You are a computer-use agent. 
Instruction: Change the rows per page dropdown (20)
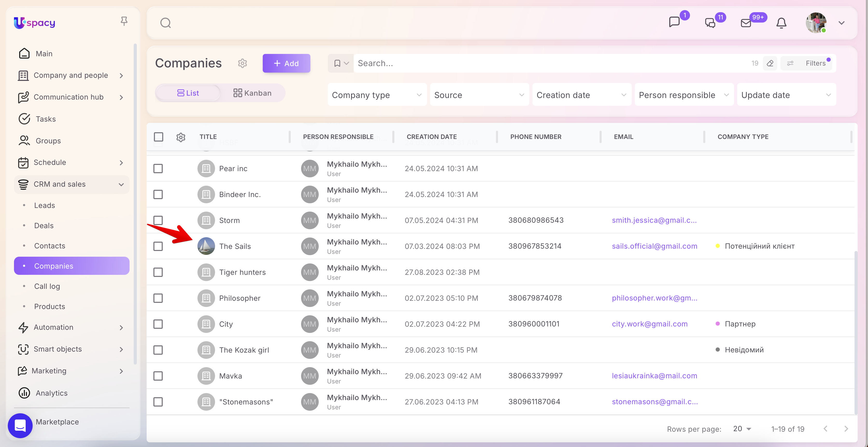point(742,429)
